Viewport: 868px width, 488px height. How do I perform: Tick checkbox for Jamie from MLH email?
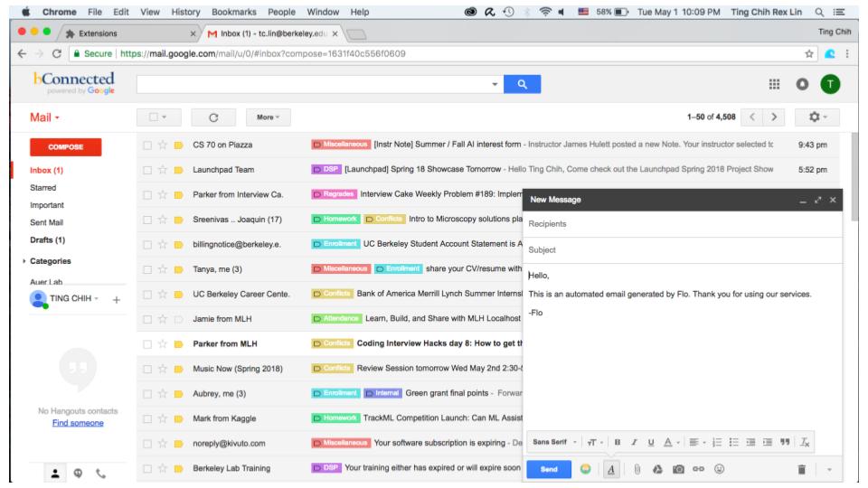point(147,319)
